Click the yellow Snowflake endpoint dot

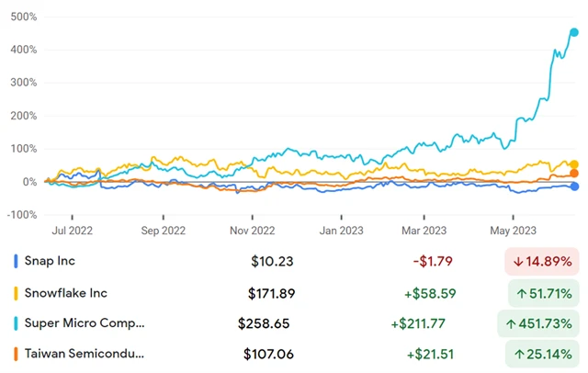click(574, 164)
